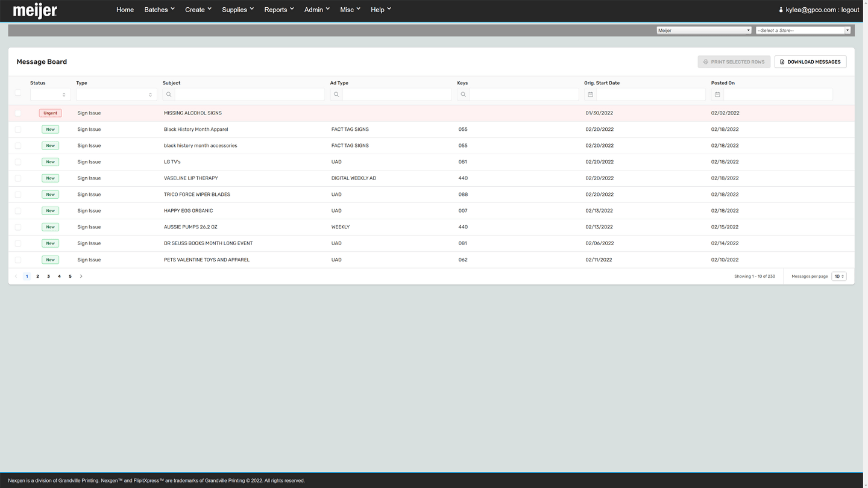Click the 02/11/2022 start date cell
Image resolution: width=868 pixels, height=488 pixels.
click(599, 260)
